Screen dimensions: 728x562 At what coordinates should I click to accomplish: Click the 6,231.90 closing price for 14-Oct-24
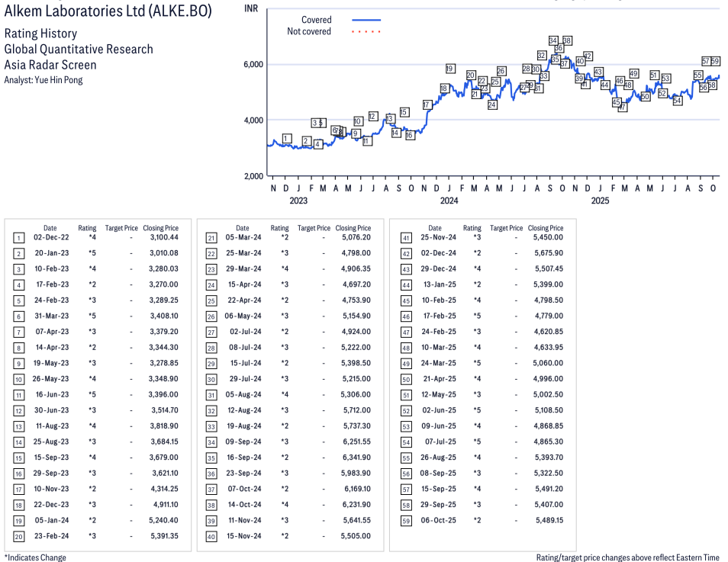click(x=353, y=505)
